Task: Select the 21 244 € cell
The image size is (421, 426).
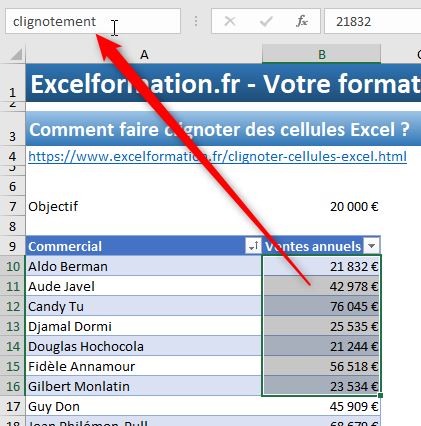Action: tap(321, 346)
